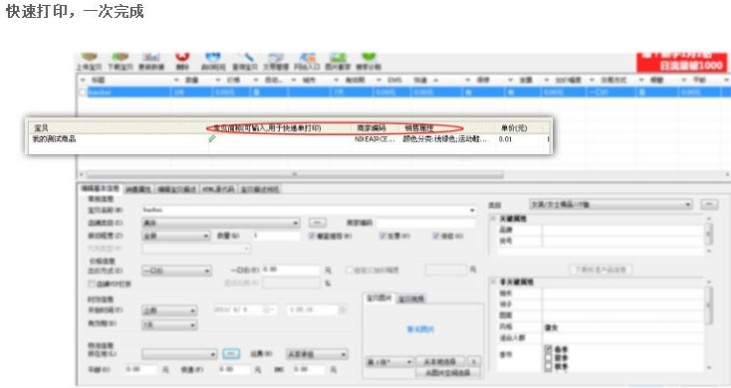
Task: Open the 宝贝名称 combo box arrow
Action: pyautogui.click(x=472, y=210)
